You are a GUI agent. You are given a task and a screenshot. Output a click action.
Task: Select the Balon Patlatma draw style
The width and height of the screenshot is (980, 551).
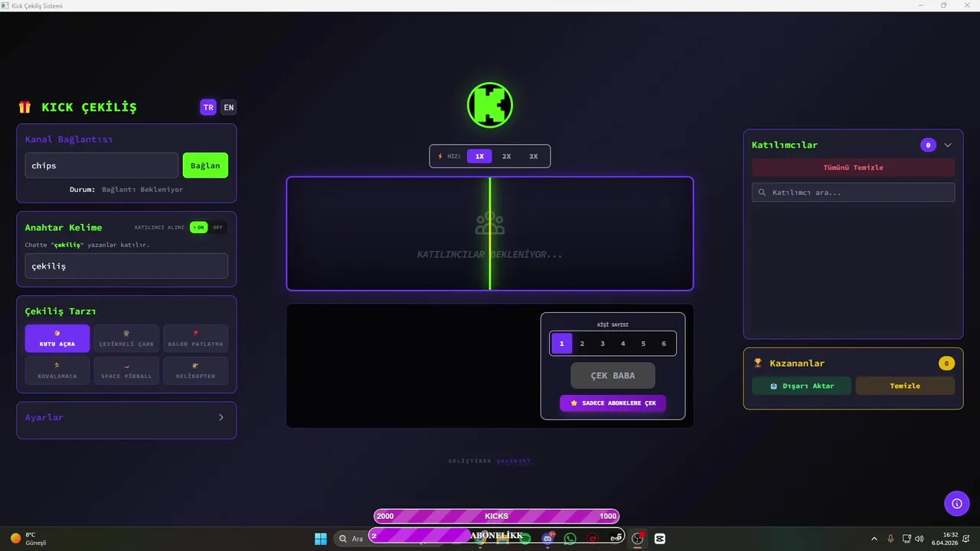click(195, 338)
